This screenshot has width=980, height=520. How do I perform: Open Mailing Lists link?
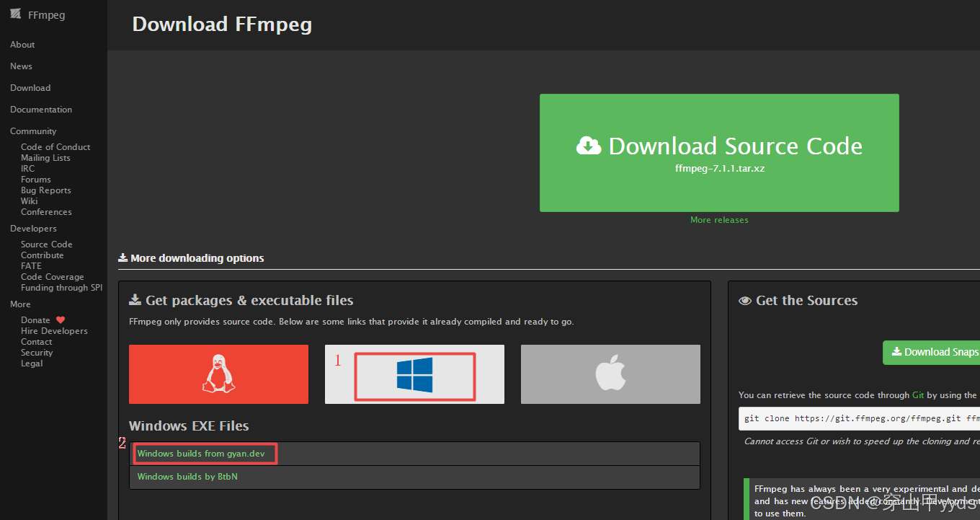pos(45,158)
